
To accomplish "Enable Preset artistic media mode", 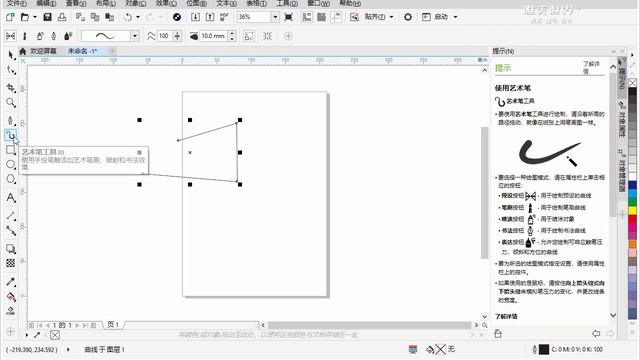I will click(10, 36).
